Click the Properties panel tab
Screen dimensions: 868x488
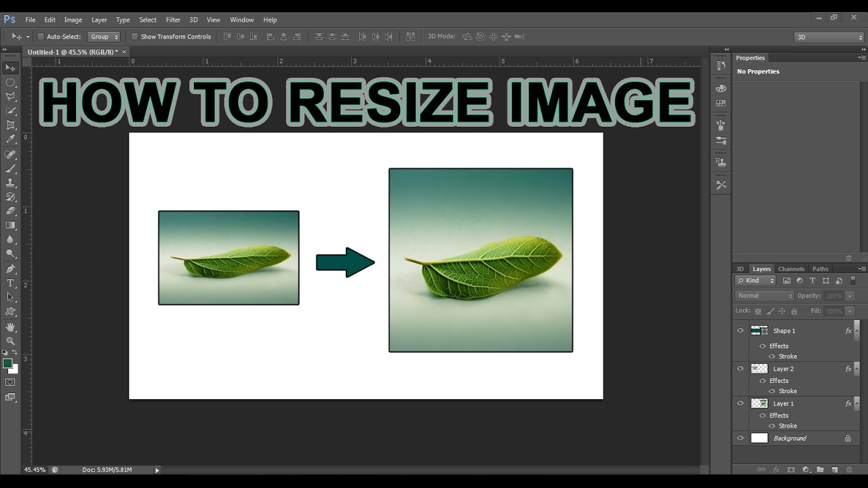(x=750, y=58)
